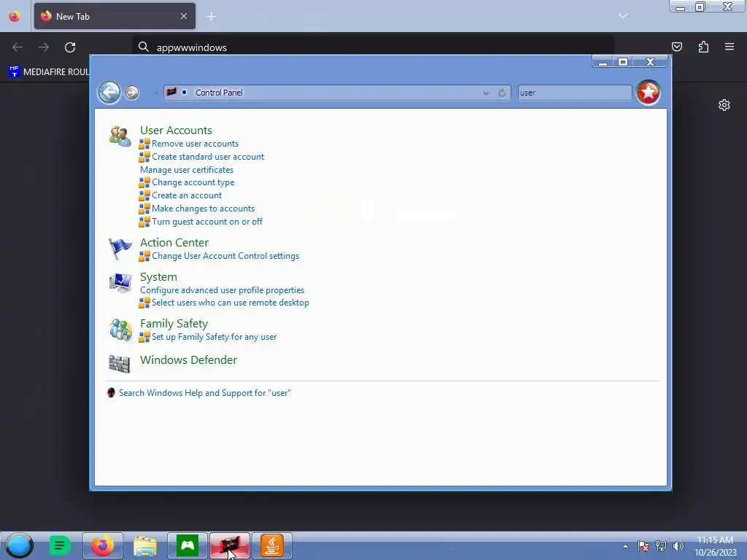Screen dimensions: 747x560
Task: Click the red star icon beside the search box
Action: pyautogui.click(x=649, y=93)
